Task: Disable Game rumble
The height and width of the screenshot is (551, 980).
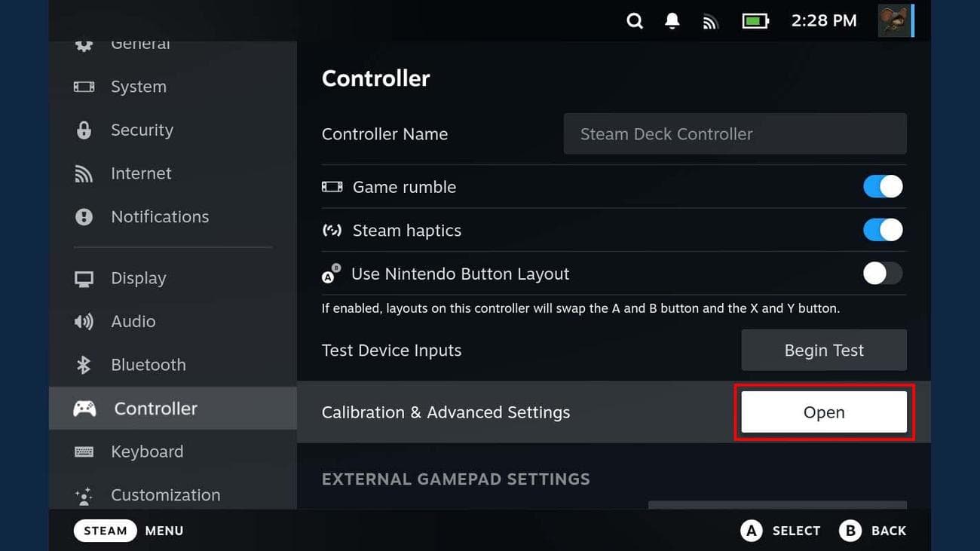Action: (882, 186)
